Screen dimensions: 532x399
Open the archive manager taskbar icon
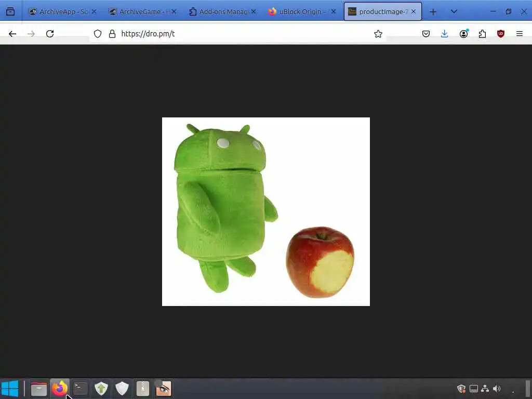click(x=143, y=389)
